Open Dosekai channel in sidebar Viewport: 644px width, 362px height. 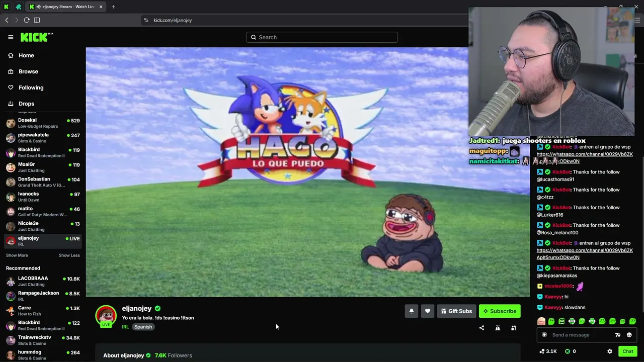pos(42,123)
